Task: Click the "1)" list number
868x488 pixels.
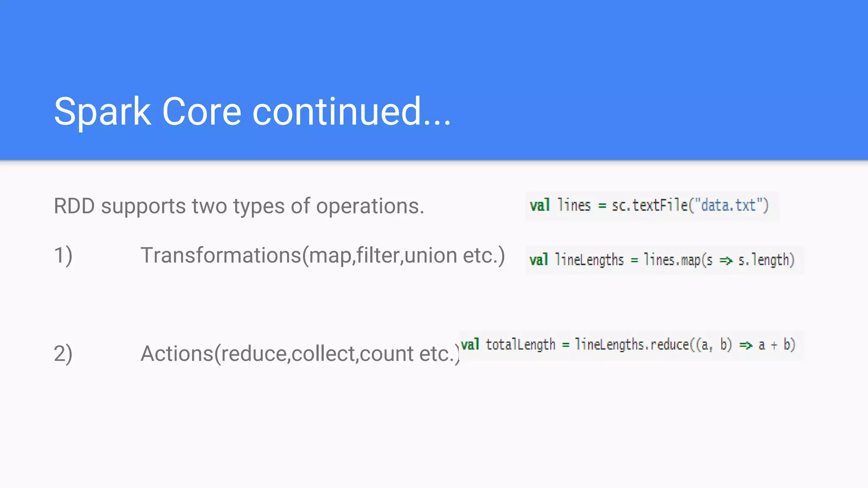Action: pos(63,255)
